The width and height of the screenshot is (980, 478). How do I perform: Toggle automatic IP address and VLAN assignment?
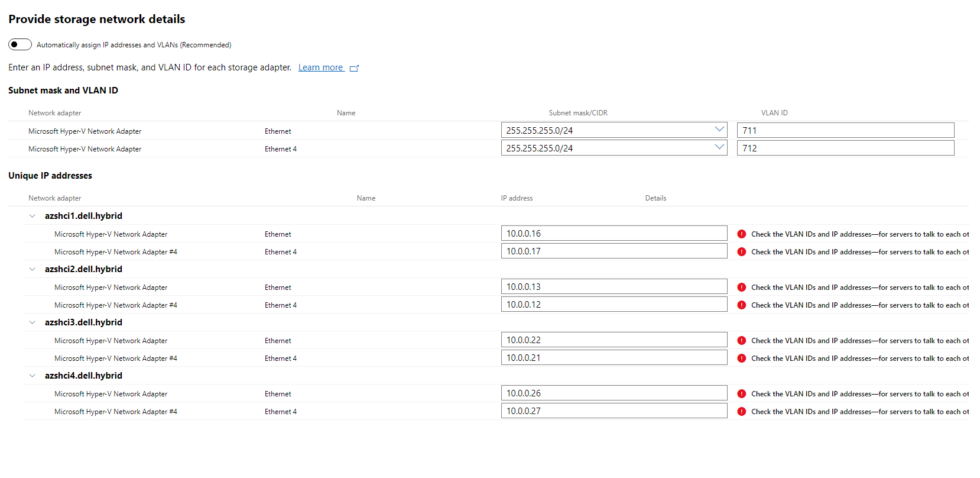pyautogui.click(x=20, y=45)
